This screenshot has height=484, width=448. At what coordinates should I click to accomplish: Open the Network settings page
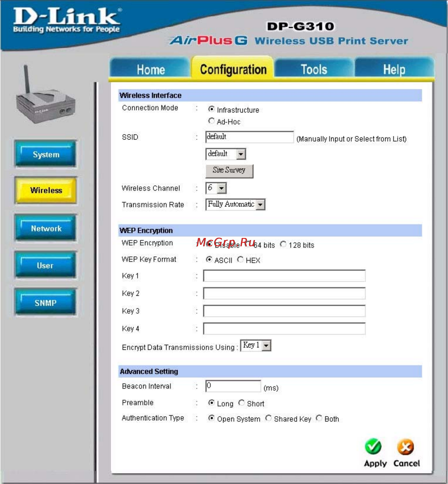(46, 228)
